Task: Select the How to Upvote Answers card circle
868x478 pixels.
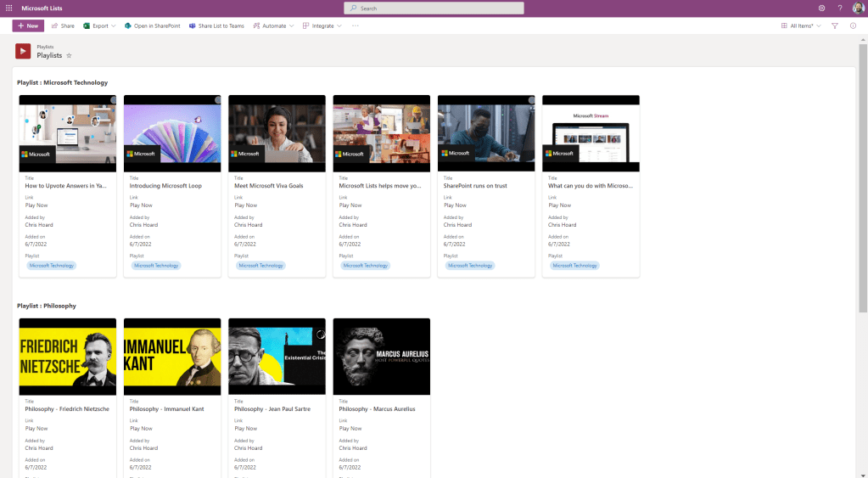Action: point(113,99)
